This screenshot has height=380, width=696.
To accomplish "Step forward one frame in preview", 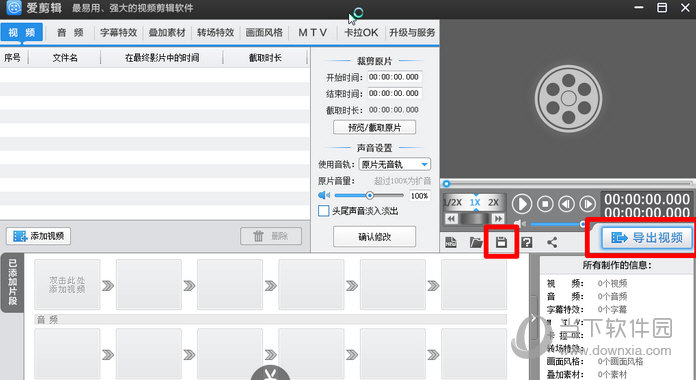I will pyautogui.click(x=588, y=204).
